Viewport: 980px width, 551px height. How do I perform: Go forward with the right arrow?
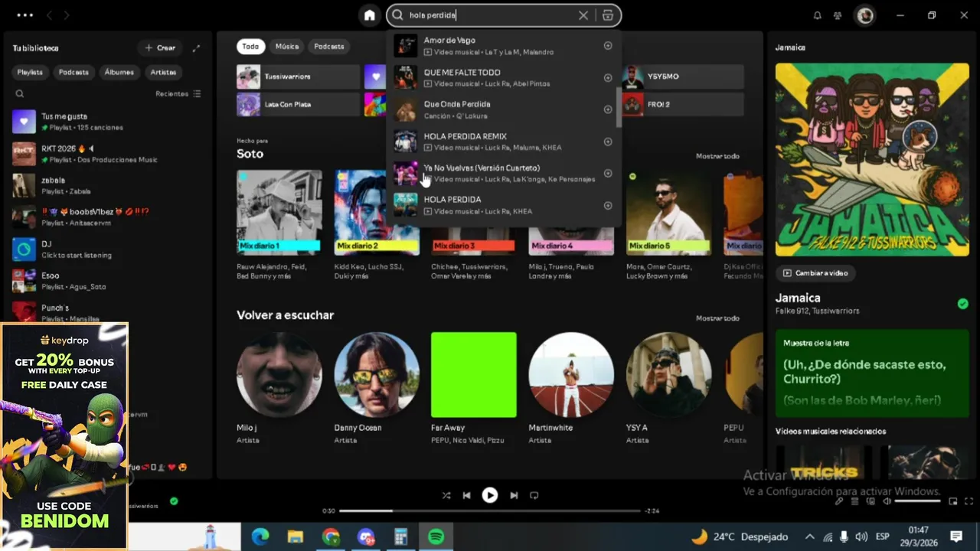[x=67, y=15]
